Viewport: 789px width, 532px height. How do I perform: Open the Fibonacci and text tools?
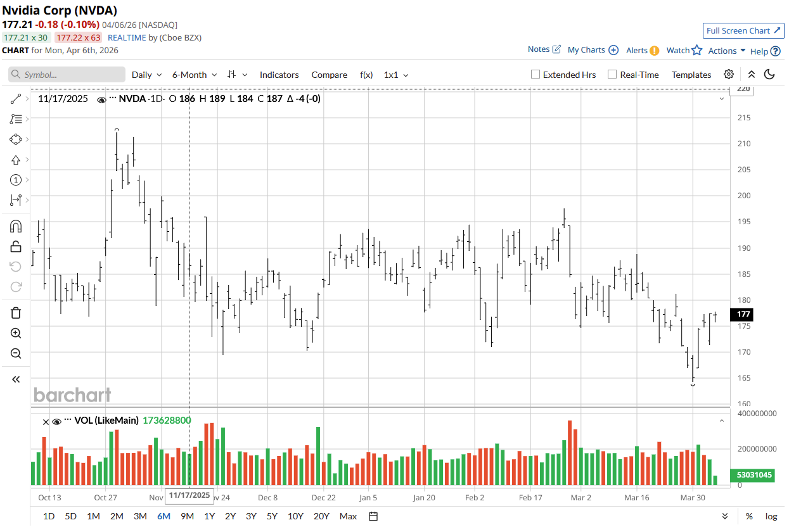coord(16,119)
